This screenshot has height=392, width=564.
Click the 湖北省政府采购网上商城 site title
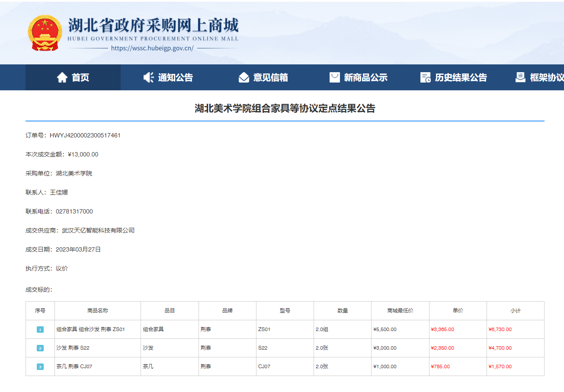pos(153,26)
